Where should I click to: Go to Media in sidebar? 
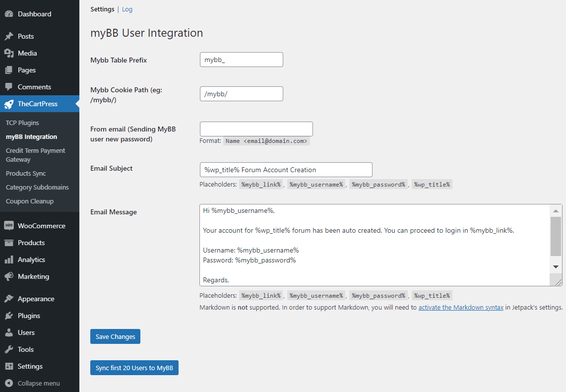tap(40, 53)
